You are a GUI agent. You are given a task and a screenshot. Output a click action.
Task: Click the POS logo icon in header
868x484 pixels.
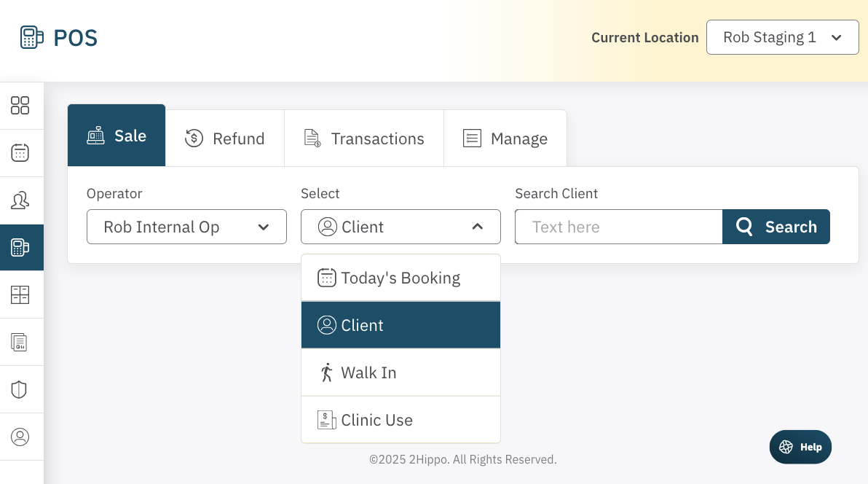click(x=32, y=38)
